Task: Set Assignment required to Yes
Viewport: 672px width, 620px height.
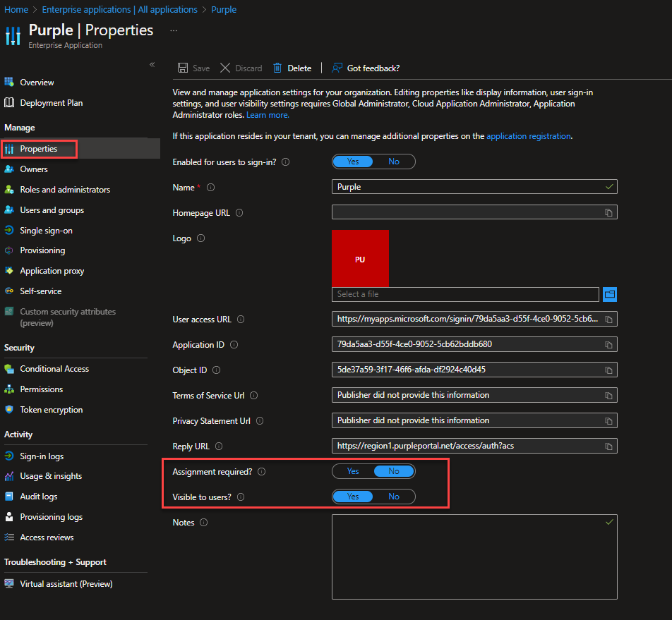Action: coord(353,471)
